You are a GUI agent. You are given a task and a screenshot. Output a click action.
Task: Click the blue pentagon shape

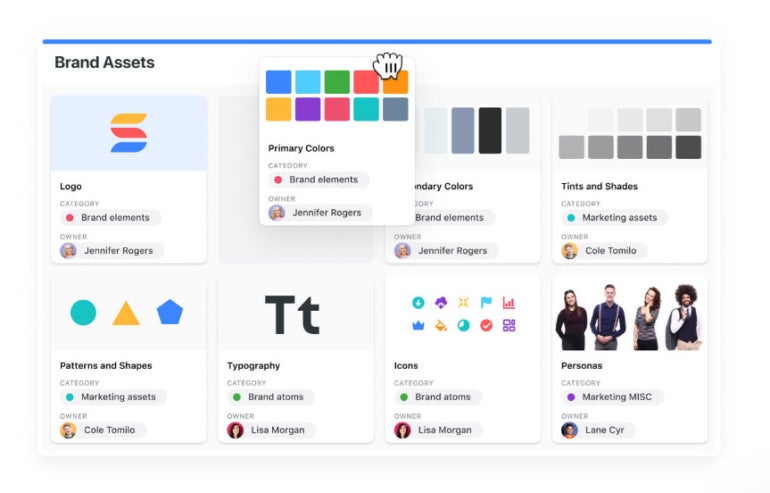[170, 312]
